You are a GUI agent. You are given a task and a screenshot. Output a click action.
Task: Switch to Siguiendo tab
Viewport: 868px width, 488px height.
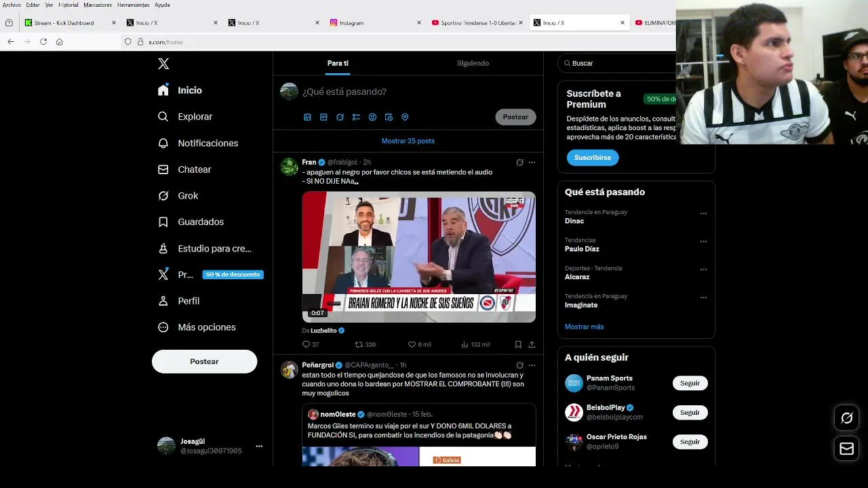tap(473, 63)
